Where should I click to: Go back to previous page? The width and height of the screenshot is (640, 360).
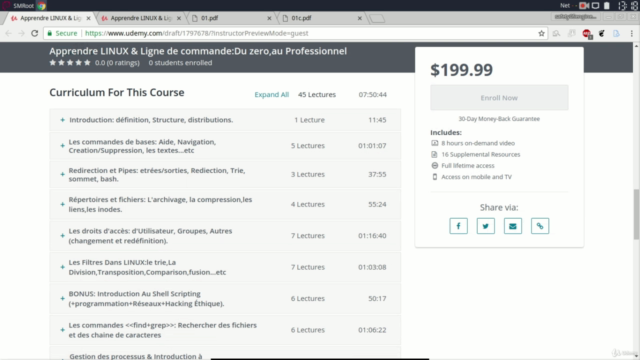pos(9,33)
